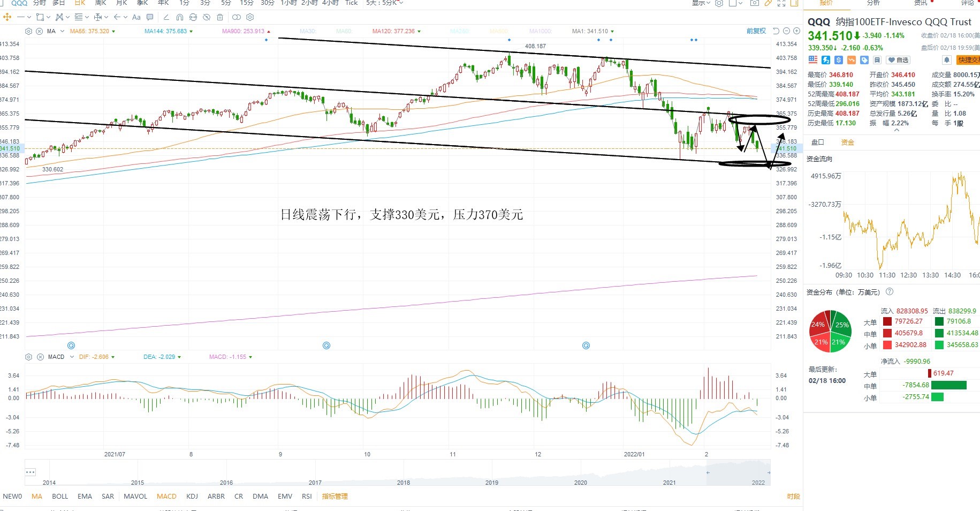Image resolution: width=980 pixels, height=511 pixels.
Task: Toggle MA55 line visibility
Action: coord(92,31)
